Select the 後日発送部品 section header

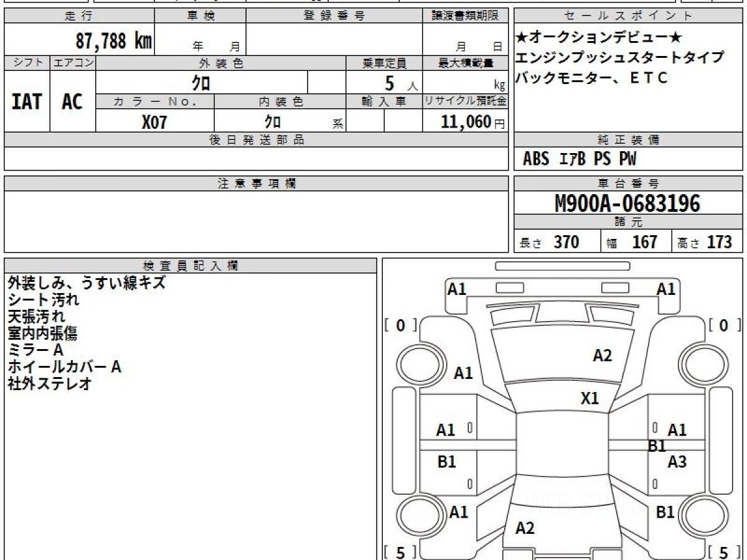point(256,140)
